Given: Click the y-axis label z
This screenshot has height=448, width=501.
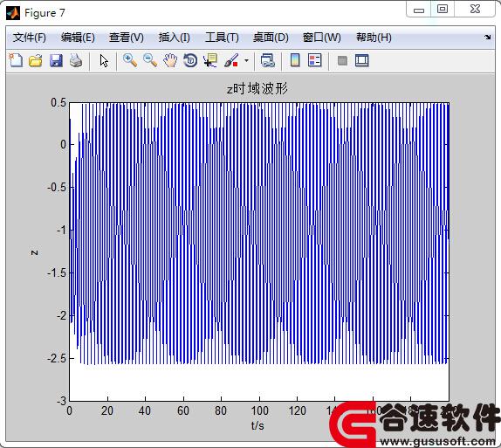Looking at the screenshot, I should (34, 252).
